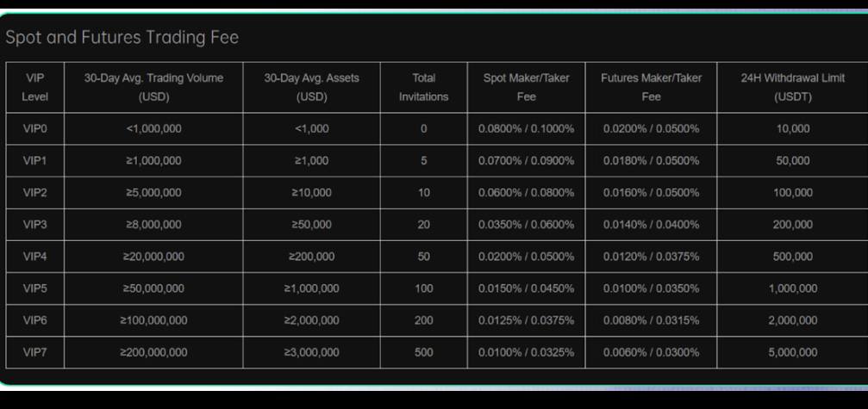Select the Total Invitations column header

tap(423, 87)
